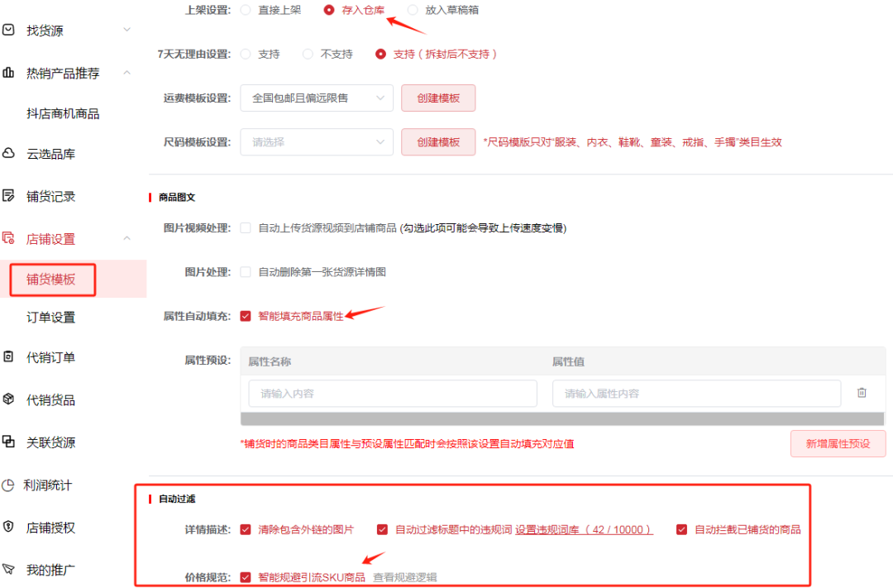Open the 运费模板设置 dropdown
The image size is (893, 588).
[x=317, y=98]
